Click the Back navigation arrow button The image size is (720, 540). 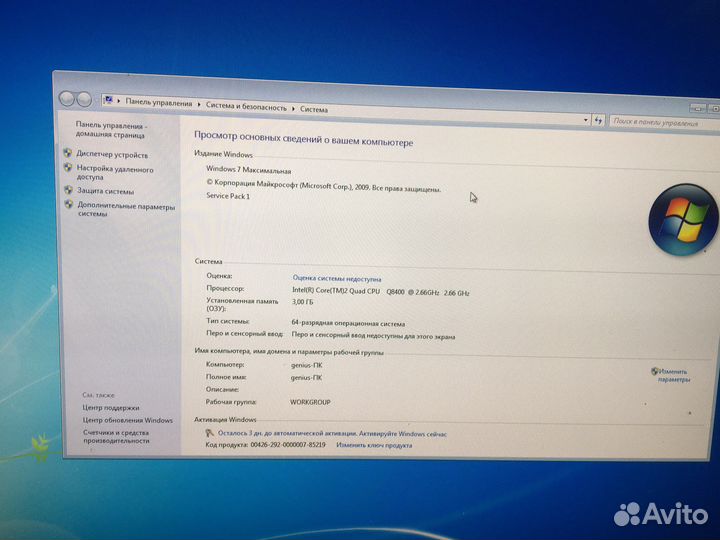point(67,98)
